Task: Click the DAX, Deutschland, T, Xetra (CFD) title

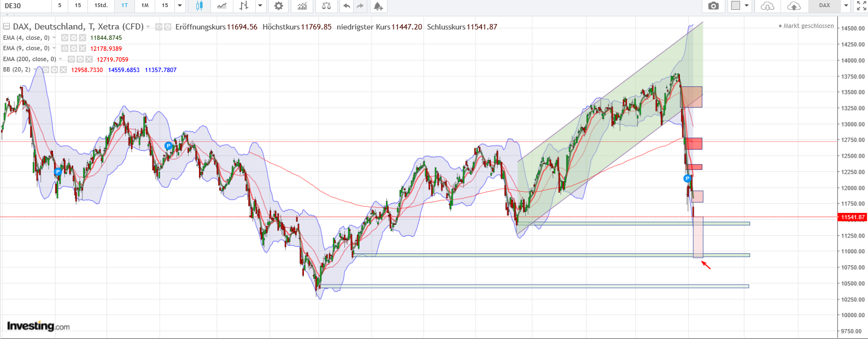Action: (78, 27)
